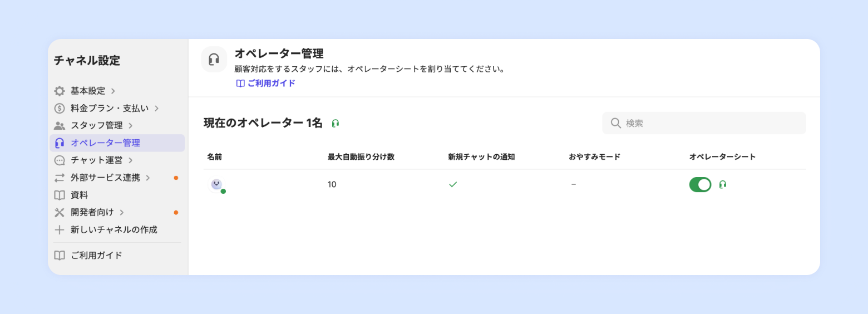This screenshot has width=868, height=314.
Task: Toggle off the オペレーターシート switch
Action: tap(700, 184)
